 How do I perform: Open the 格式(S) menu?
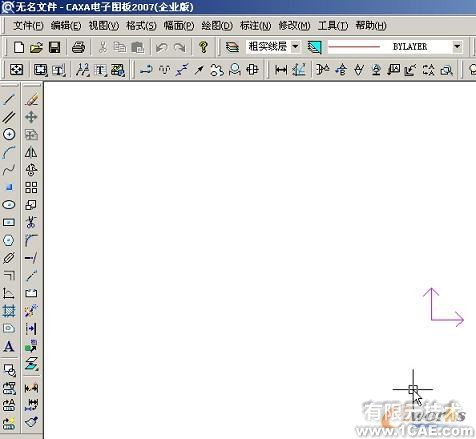(141, 26)
